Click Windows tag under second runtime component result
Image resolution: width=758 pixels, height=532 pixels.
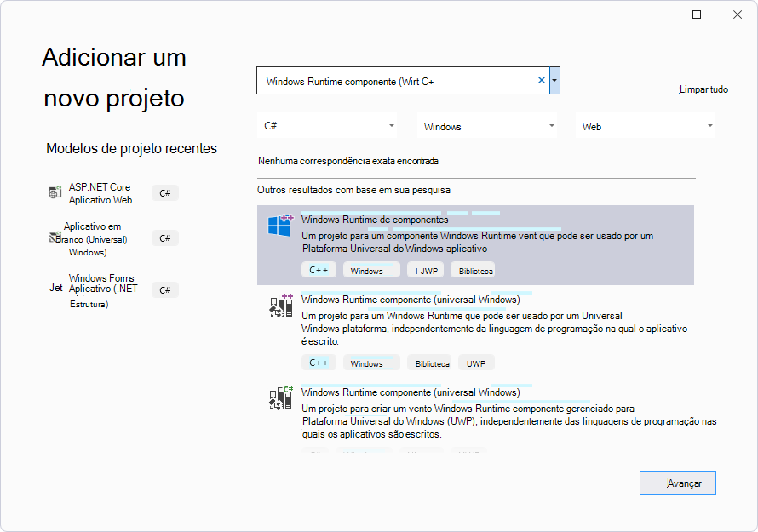point(371,363)
